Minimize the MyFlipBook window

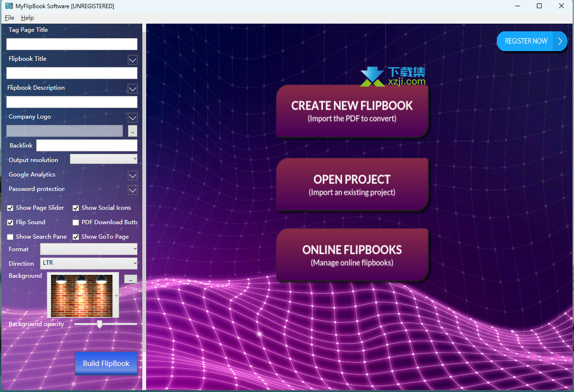tap(518, 6)
